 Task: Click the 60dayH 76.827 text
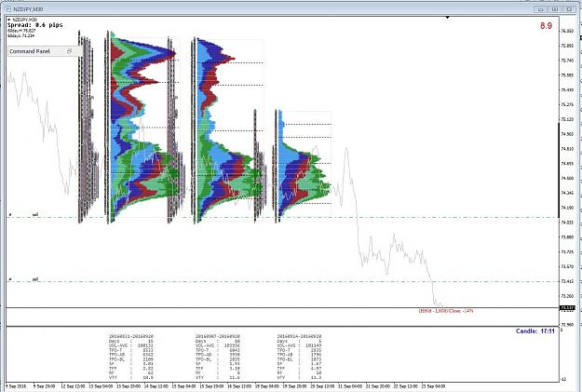pos(21,31)
